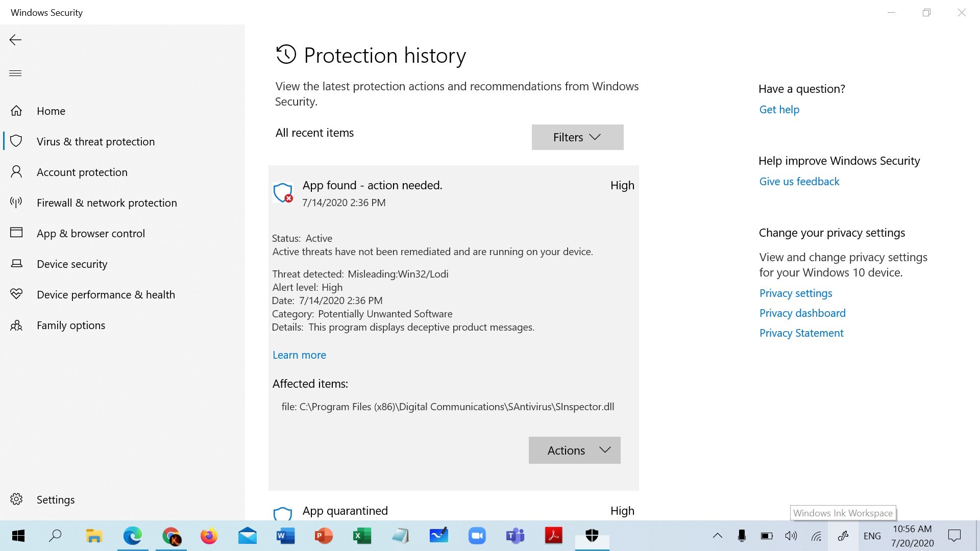Image resolution: width=980 pixels, height=551 pixels.
Task: Click the Home house icon
Action: 16,111
